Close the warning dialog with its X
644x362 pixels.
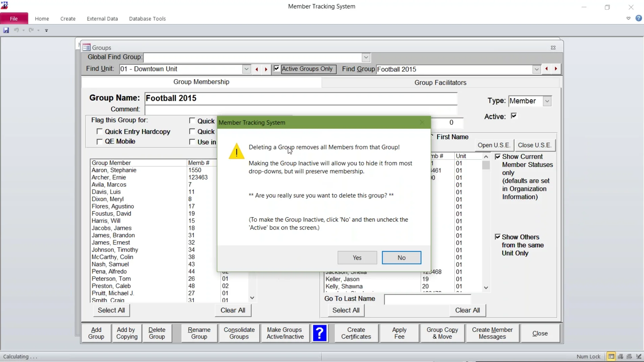(422, 123)
